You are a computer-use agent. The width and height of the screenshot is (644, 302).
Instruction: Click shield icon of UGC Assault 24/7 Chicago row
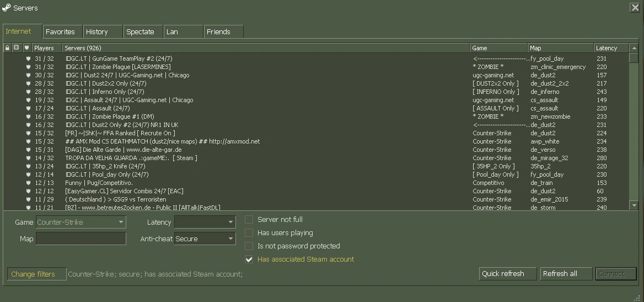tap(28, 100)
